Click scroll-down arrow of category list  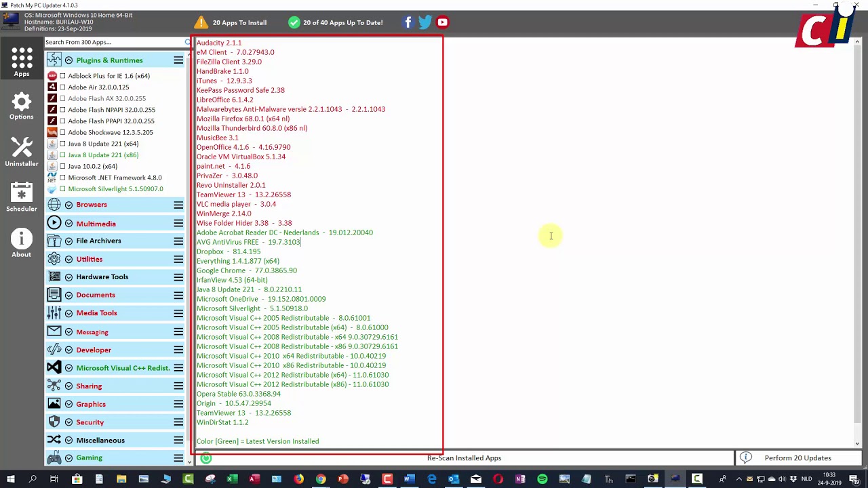coord(189,461)
